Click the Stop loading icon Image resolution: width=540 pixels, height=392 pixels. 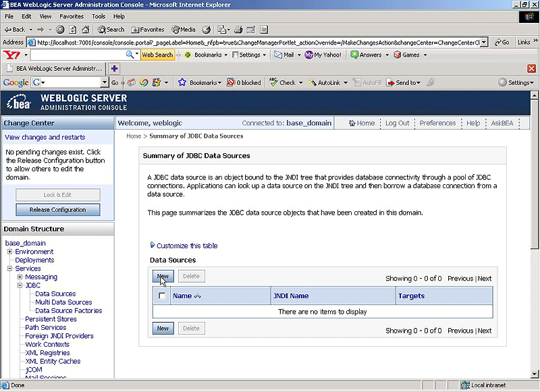point(60,30)
